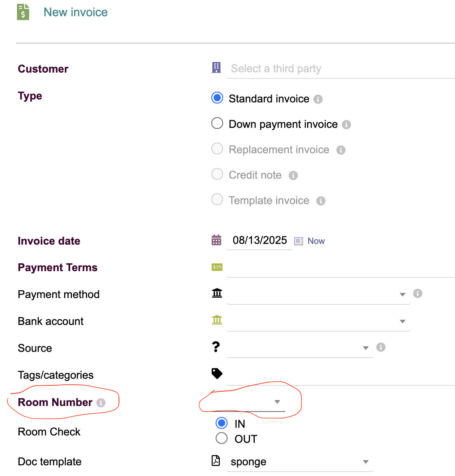
Task: Choose OUT for Room Check
Action: 222,438
